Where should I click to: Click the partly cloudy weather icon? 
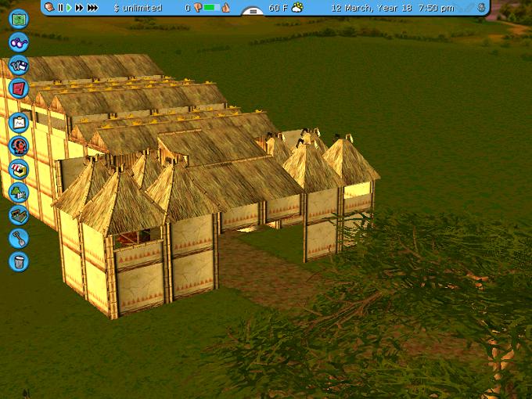pos(297,8)
